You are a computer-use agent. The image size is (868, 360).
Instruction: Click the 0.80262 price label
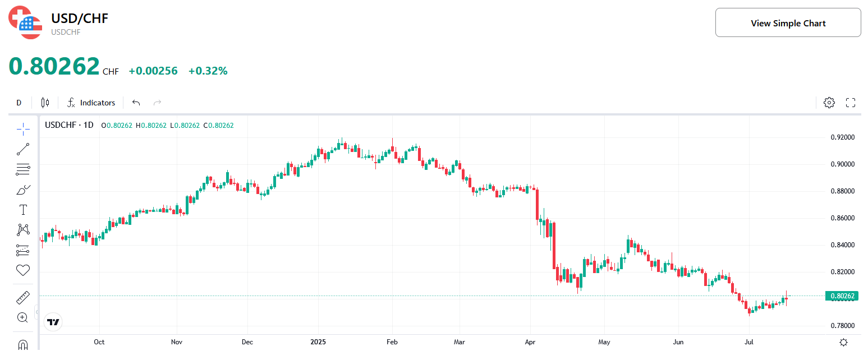coord(841,296)
